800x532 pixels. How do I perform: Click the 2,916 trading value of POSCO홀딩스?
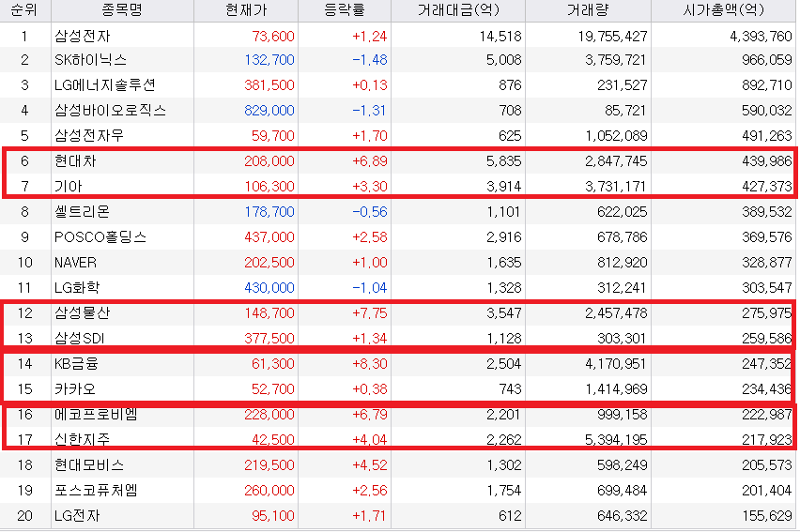(503, 237)
